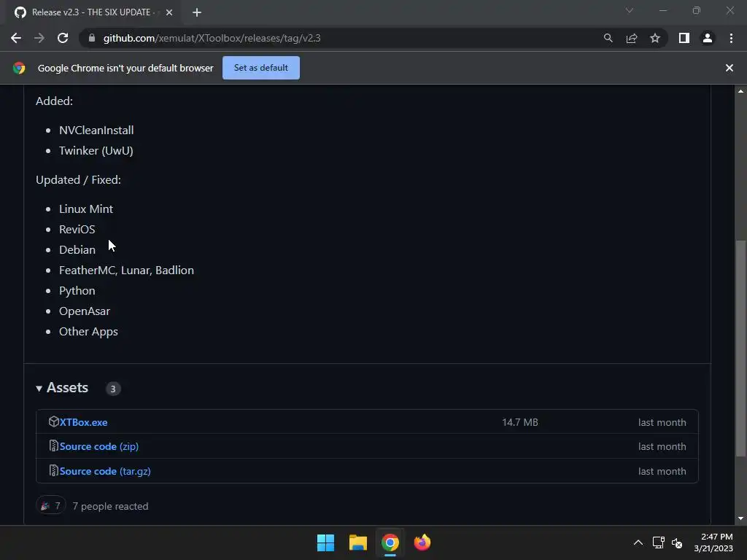Open the tab search dropdown arrow

630,10
